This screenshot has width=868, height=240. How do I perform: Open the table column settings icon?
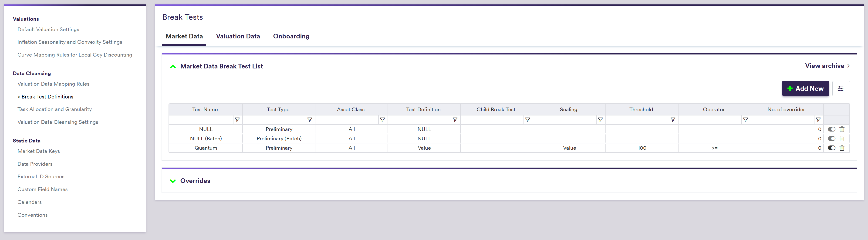[841, 89]
